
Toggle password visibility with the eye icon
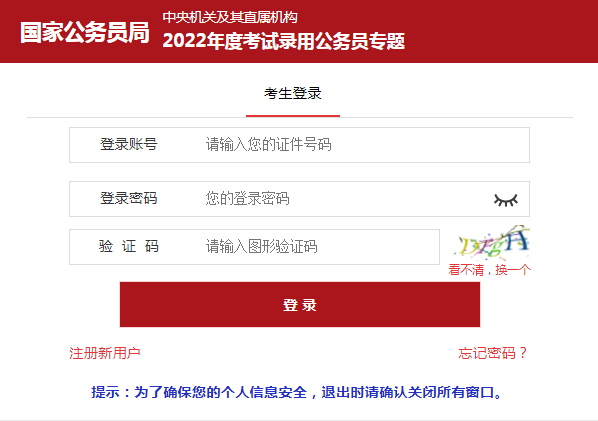click(x=506, y=199)
